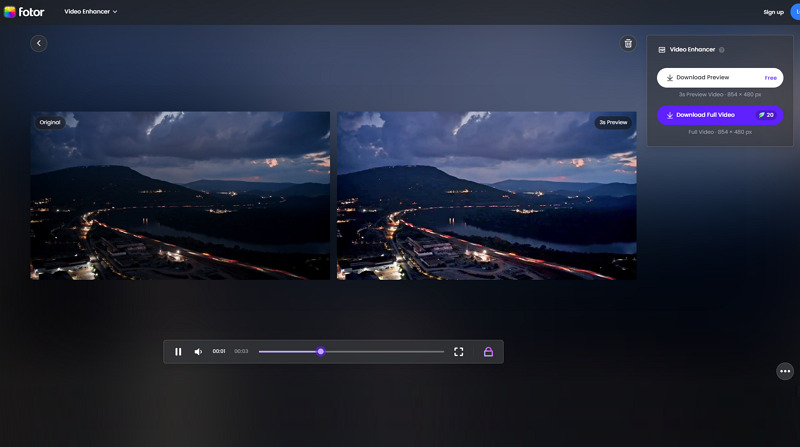The width and height of the screenshot is (800, 447).
Task: Mute the video sound
Action: [x=198, y=352]
